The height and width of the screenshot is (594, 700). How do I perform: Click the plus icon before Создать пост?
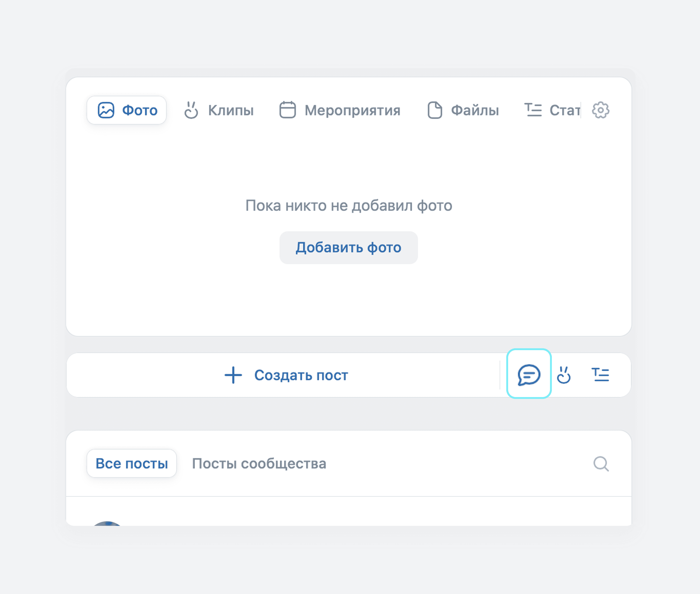click(233, 375)
